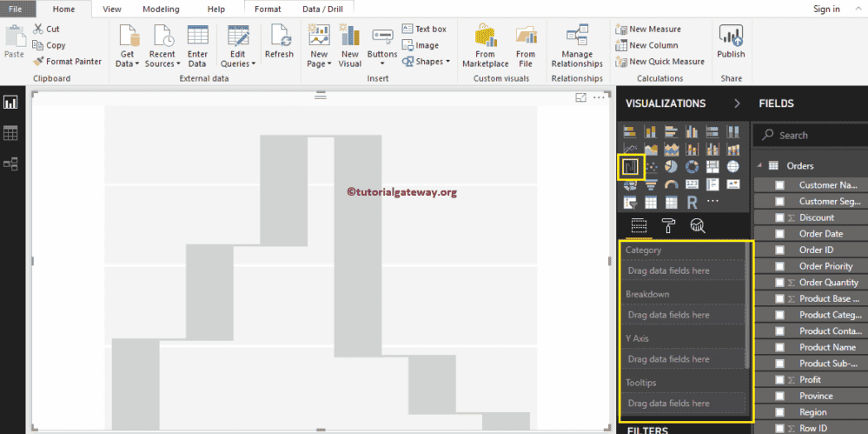Select the Map globe visual
Viewport: 868px width, 434px height.
click(733, 167)
